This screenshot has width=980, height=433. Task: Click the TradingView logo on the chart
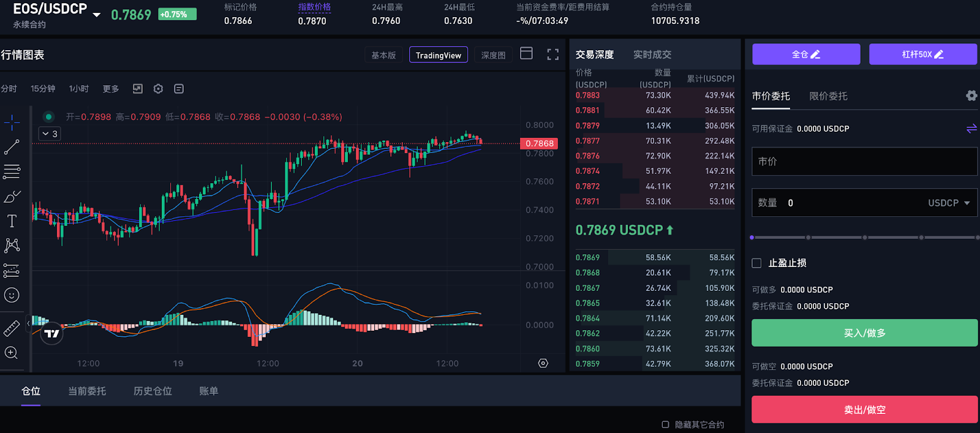52,334
